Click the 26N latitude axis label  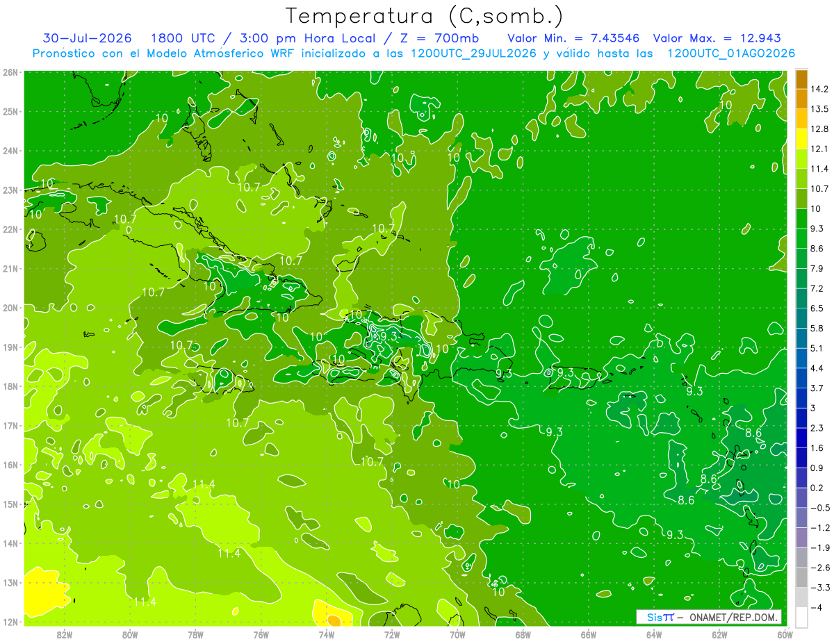(x=10, y=72)
